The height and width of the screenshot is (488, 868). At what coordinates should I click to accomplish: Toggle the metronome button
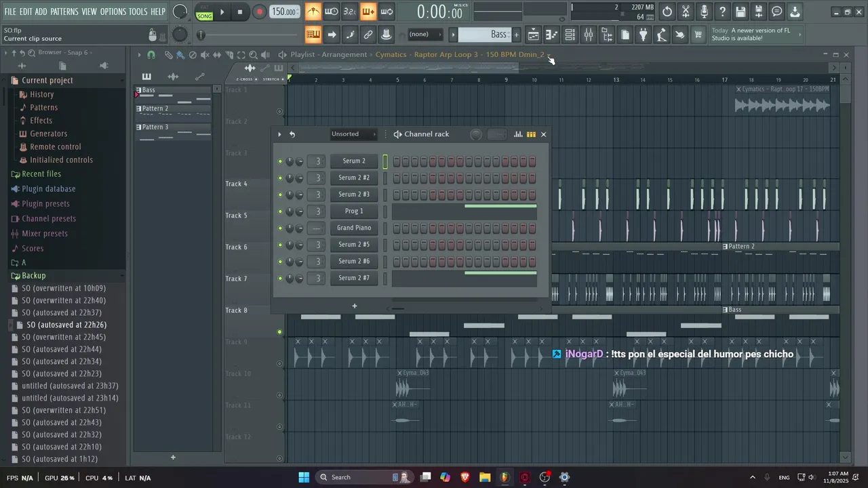tap(313, 12)
